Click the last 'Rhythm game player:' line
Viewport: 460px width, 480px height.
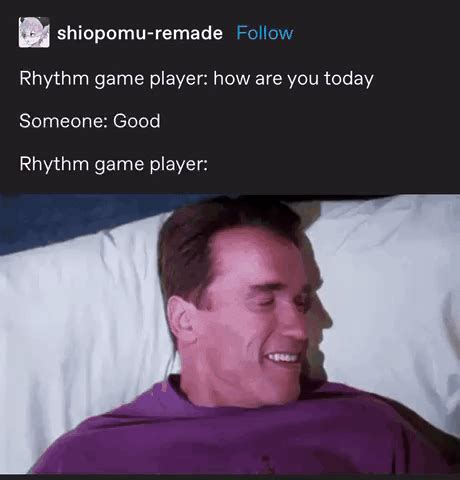point(113,164)
